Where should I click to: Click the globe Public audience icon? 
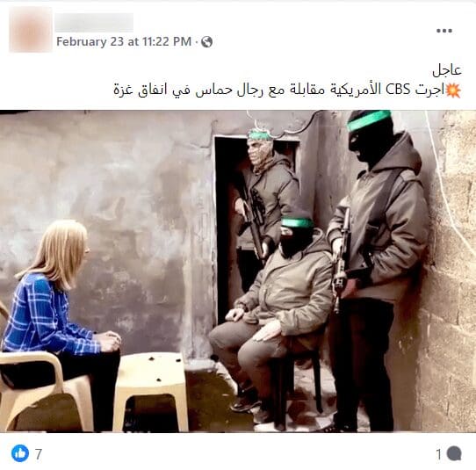pos(206,42)
